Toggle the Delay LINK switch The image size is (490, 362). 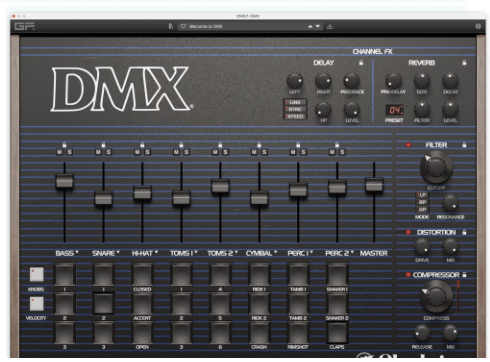pyautogui.click(x=295, y=102)
